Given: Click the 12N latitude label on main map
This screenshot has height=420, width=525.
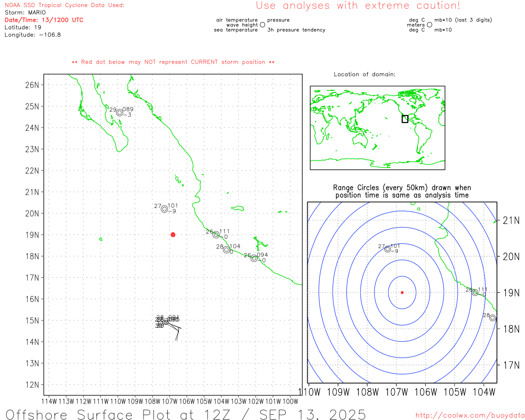Looking at the screenshot, I should [x=32, y=385].
